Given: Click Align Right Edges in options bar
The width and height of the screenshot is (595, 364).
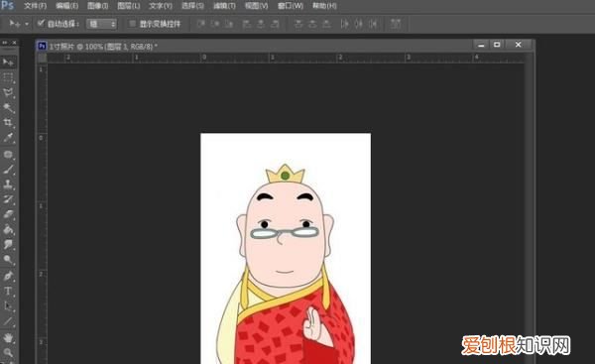Looking at the screenshot, I should pyautogui.click(x=275, y=24).
